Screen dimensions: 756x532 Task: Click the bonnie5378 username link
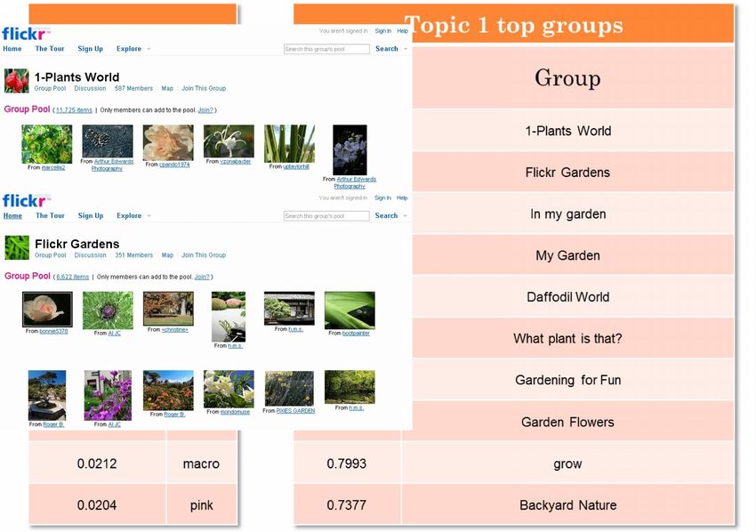[53, 331]
